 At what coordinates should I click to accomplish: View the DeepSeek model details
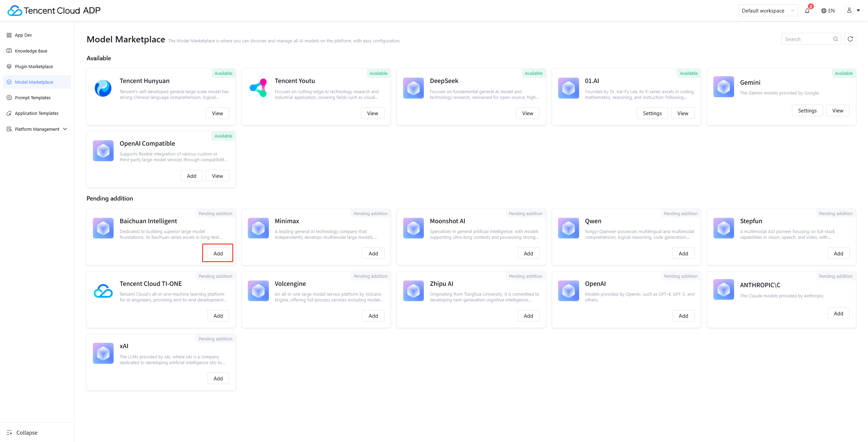pos(527,113)
